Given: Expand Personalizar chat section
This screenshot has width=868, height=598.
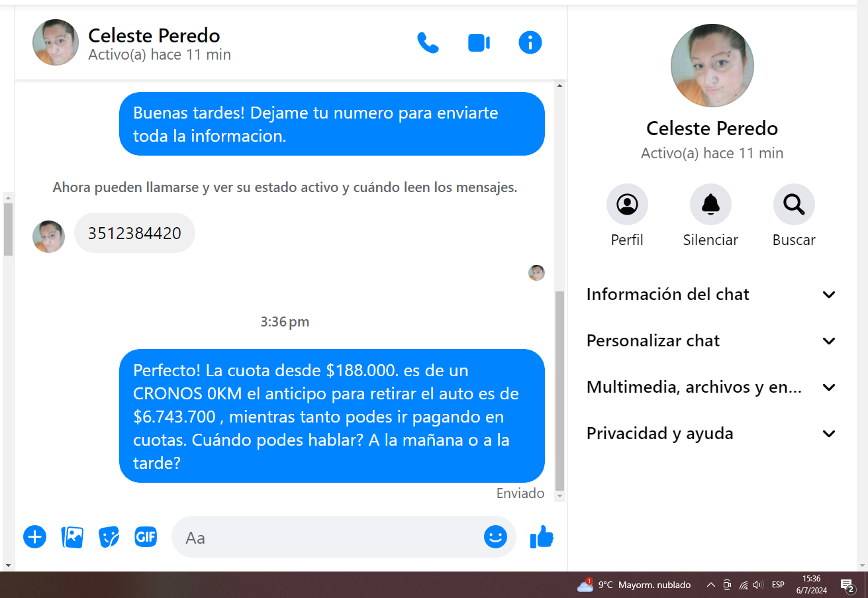Looking at the screenshot, I should pos(711,341).
